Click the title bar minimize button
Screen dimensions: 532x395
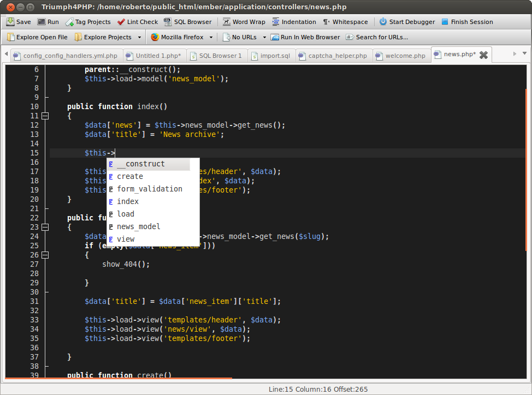[x=20, y=7]
